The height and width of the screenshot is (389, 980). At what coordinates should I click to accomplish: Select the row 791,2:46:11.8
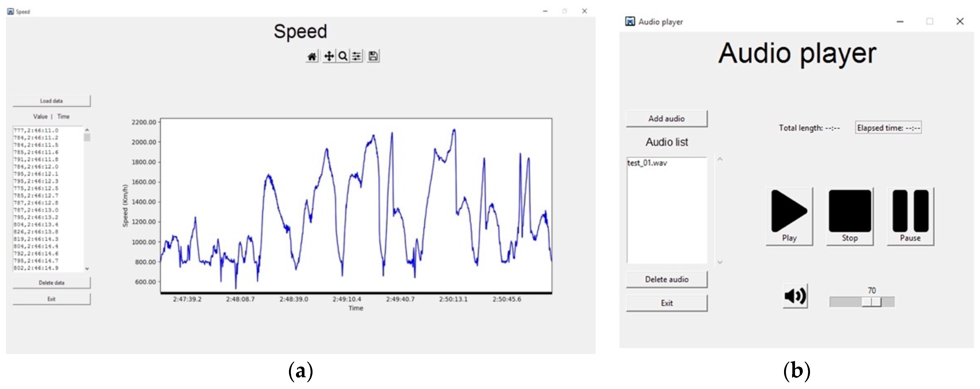coord(36,160)
